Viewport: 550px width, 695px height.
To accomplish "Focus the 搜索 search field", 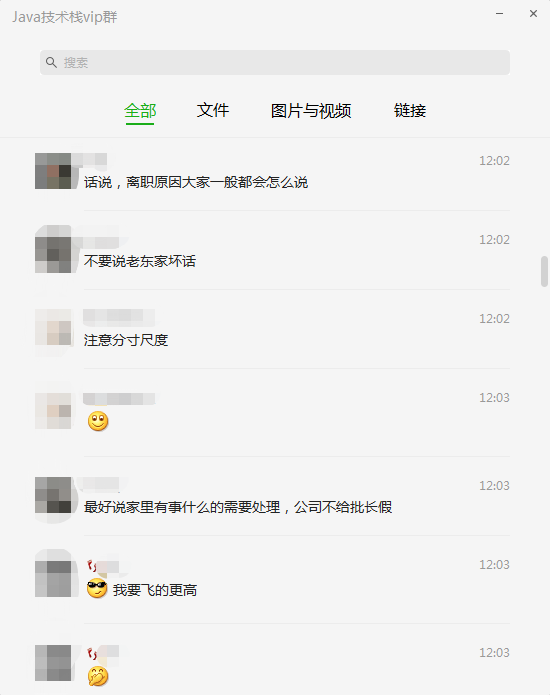I will click(275, 62).
